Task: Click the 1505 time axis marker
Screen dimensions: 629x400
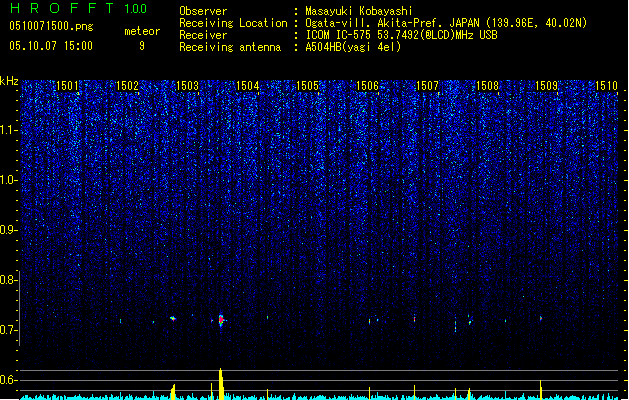Action: pos(307,86)
